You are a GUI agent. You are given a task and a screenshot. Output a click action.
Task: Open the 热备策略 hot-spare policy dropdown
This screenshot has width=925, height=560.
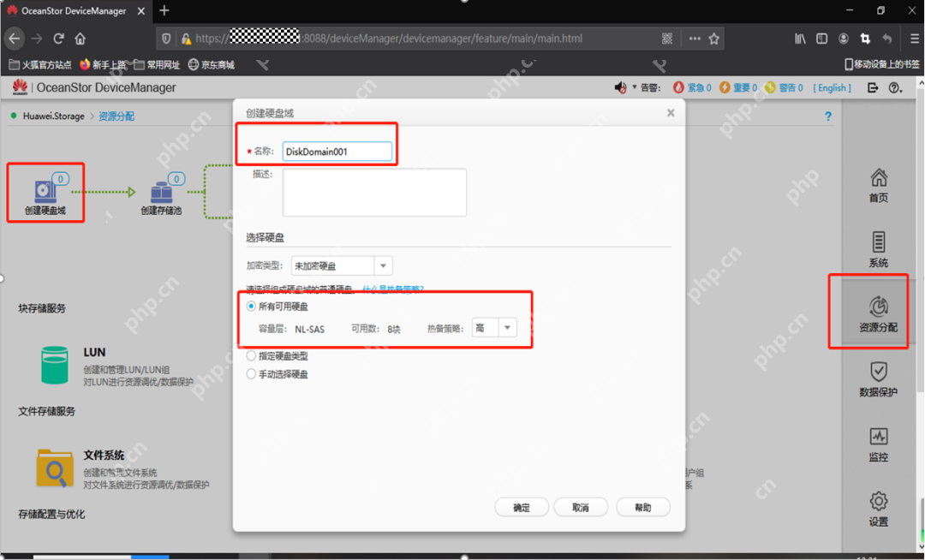(506, 327)
